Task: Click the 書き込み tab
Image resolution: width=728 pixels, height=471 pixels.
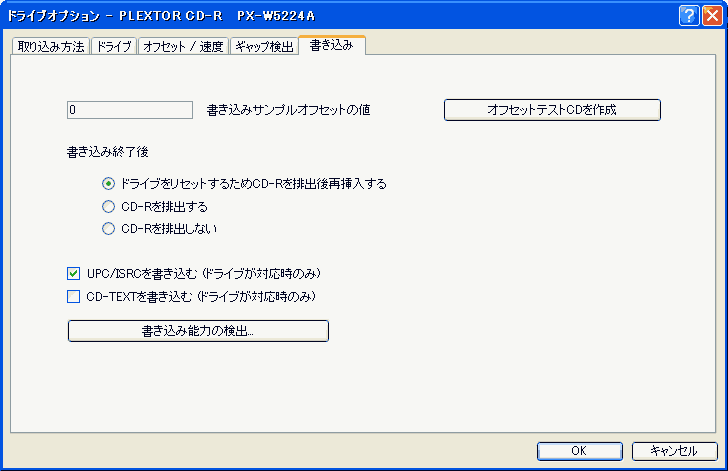Action: (332, 45)
